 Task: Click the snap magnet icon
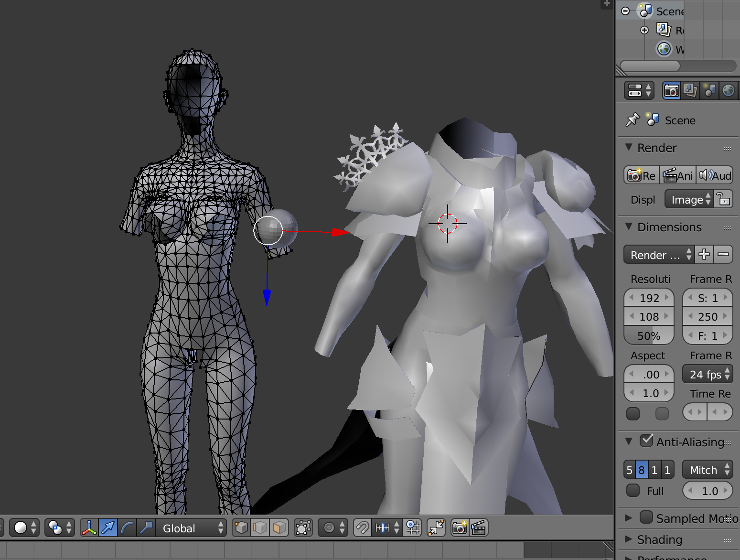362,528
